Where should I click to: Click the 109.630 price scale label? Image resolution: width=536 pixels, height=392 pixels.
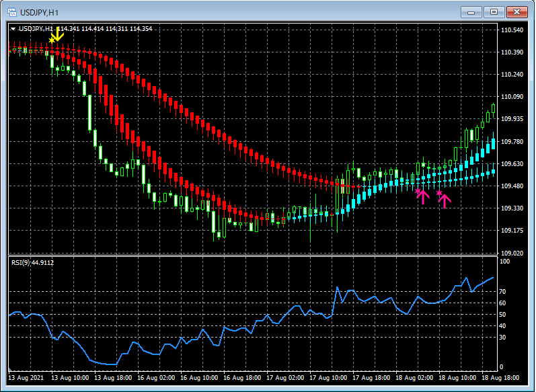(512, 163)
